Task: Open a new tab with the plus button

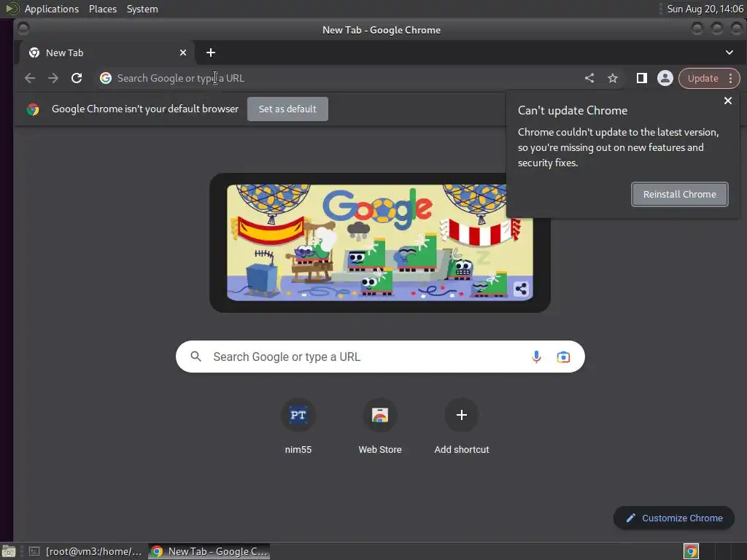Action: pyautogui.click(x=211, y=52)
